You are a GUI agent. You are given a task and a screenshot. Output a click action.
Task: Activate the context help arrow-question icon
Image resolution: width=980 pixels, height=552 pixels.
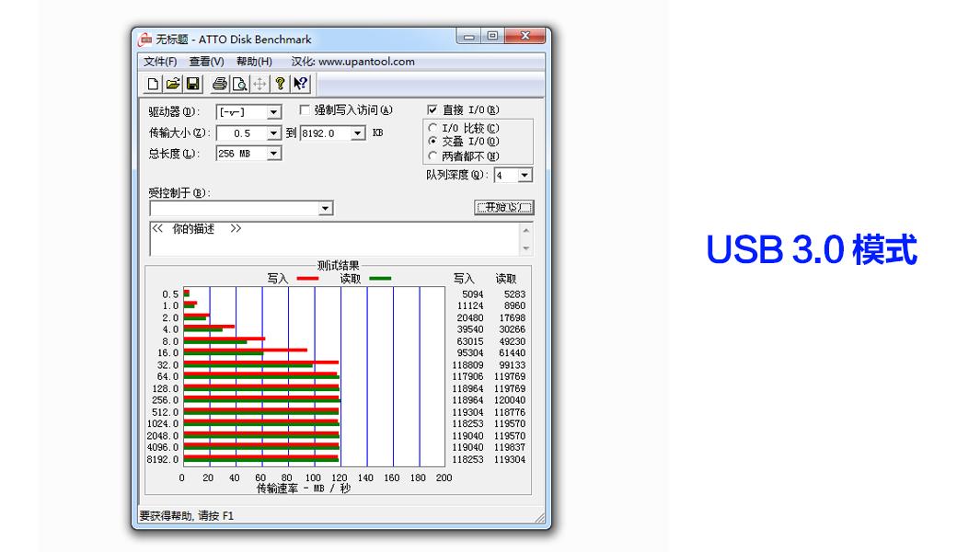301,84
